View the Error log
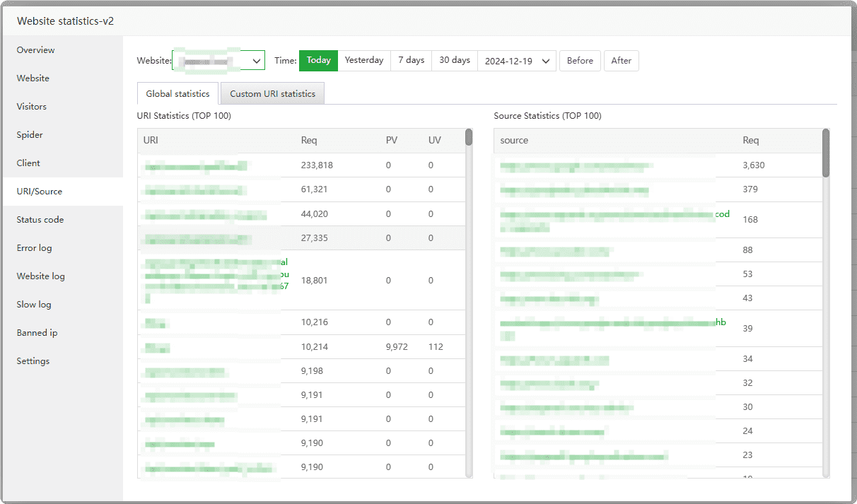Image resolution: width=857 pixels, height=504 pixels. point(34,248)
